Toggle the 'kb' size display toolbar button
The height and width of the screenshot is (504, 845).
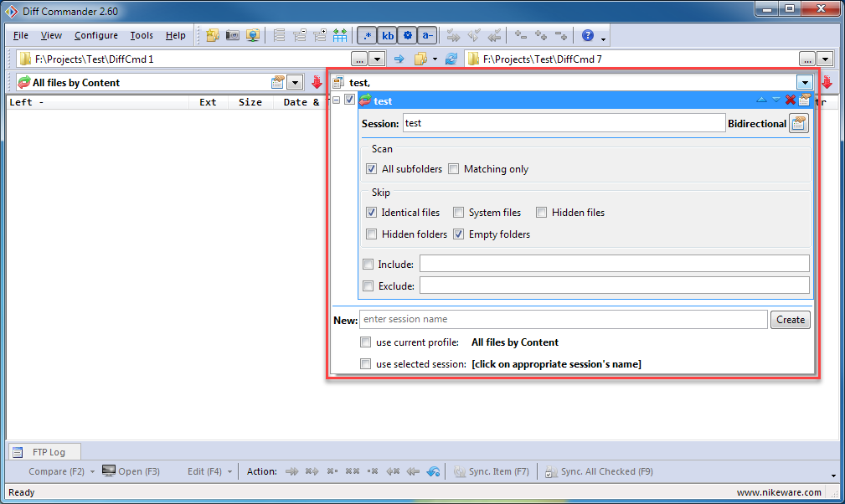(x=388, y=35)
